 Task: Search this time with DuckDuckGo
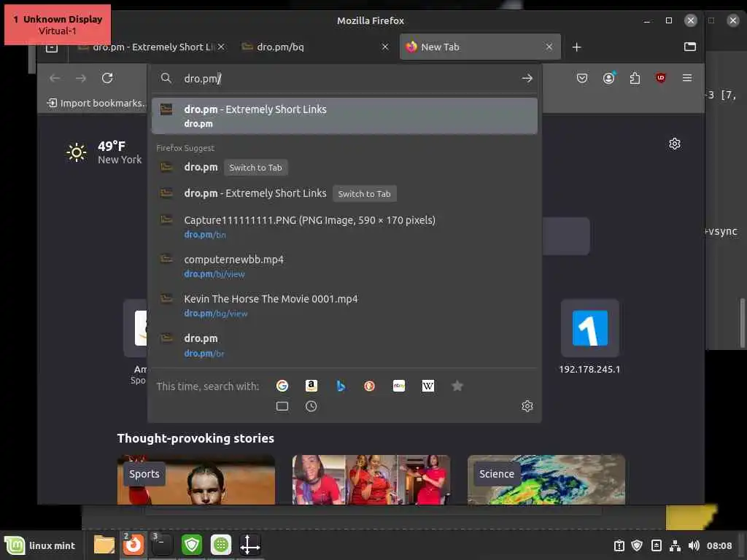[369, 386]
